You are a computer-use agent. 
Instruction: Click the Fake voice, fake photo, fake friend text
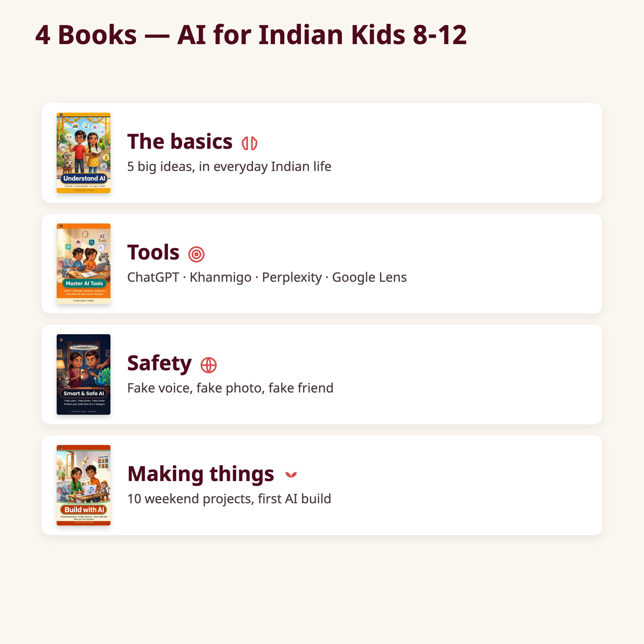point(230,388)
